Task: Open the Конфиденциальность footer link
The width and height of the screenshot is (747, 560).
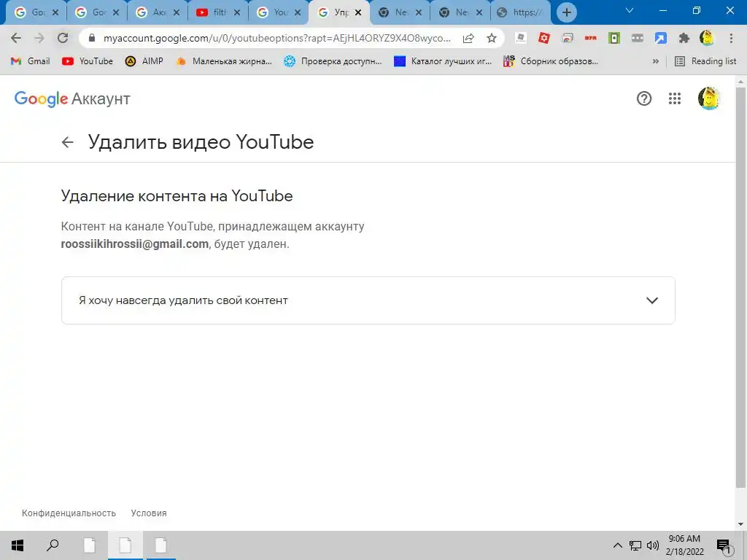Action: tap(69, 513)
